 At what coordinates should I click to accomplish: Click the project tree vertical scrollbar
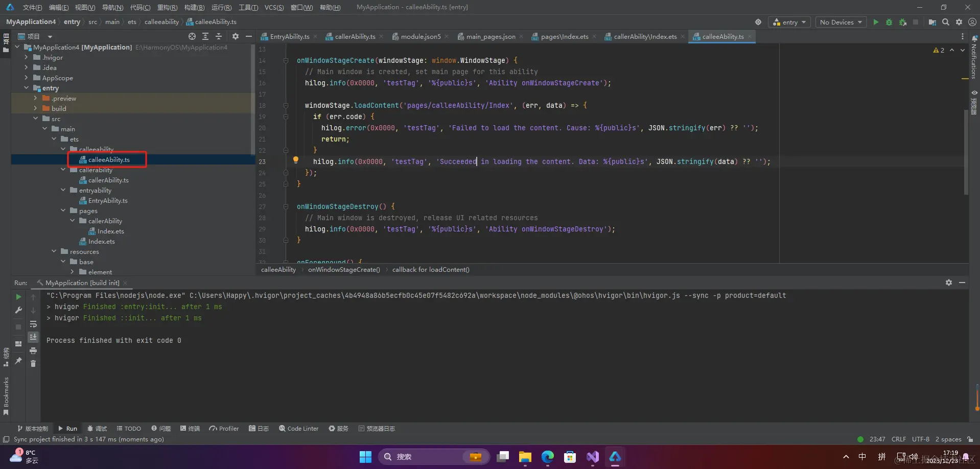point(253,100)
